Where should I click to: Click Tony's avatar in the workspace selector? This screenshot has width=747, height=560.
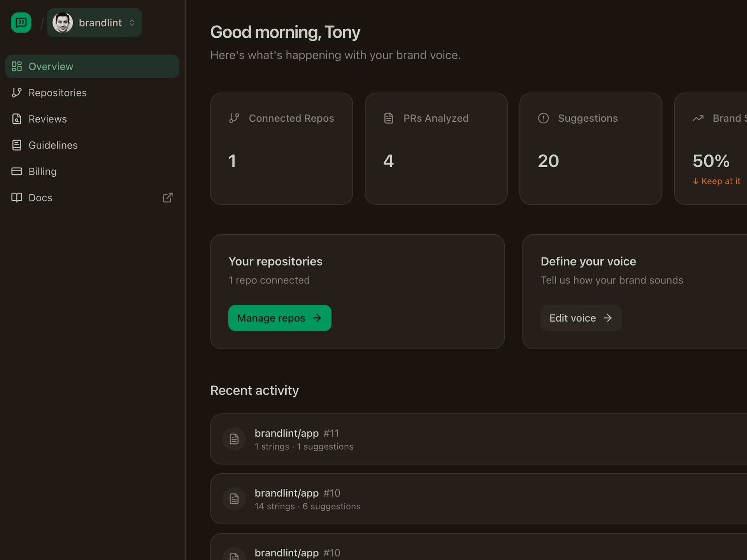[63, 22]
